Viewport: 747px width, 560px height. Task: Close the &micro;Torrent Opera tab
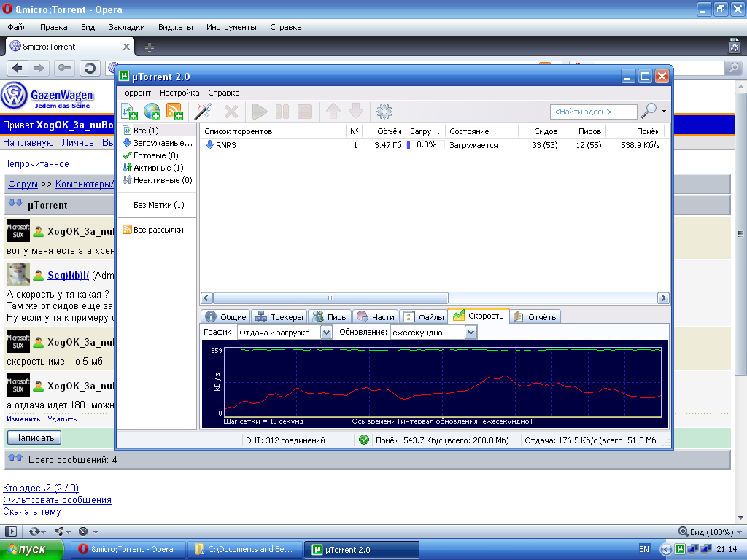pos(126,47)
